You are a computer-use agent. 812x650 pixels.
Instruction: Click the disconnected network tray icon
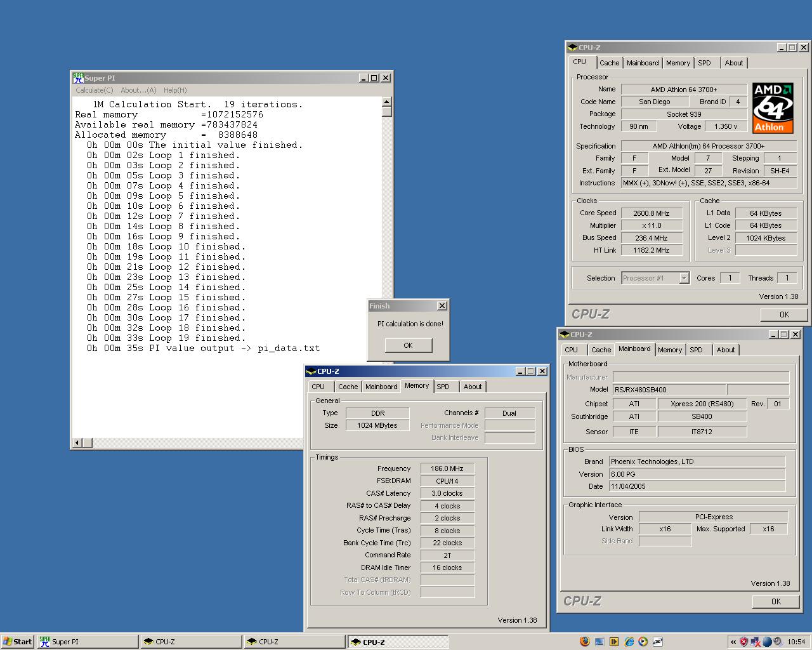click(756, 642)
